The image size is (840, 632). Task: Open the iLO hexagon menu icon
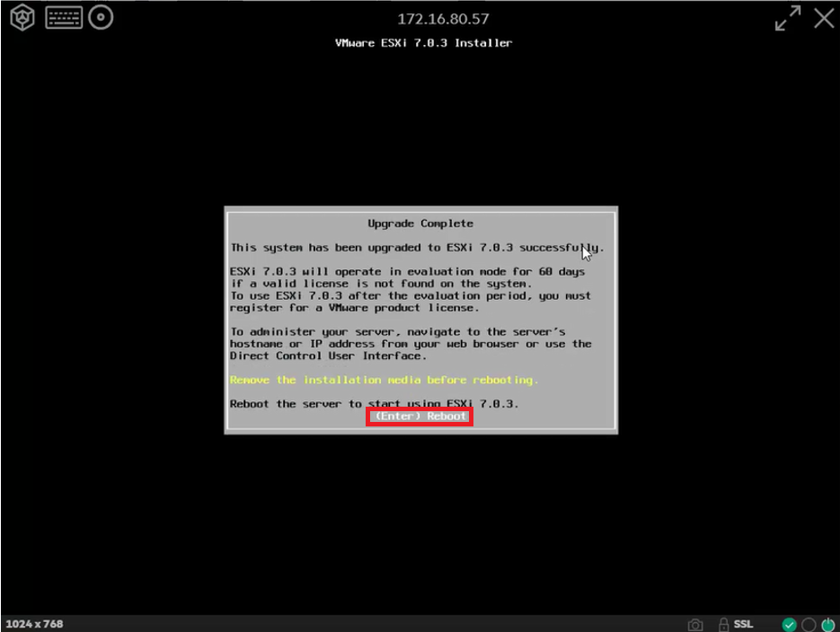point(22,18)
